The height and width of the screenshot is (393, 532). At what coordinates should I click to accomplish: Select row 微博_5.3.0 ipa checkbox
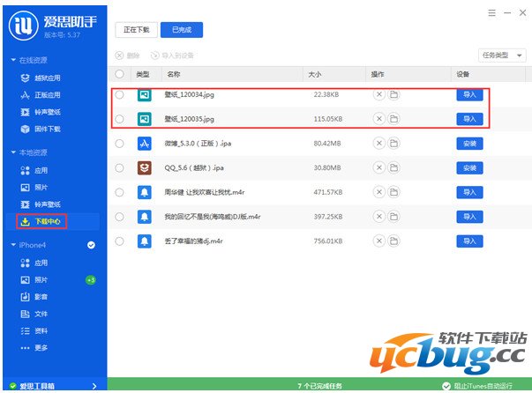tap(119, 144)
